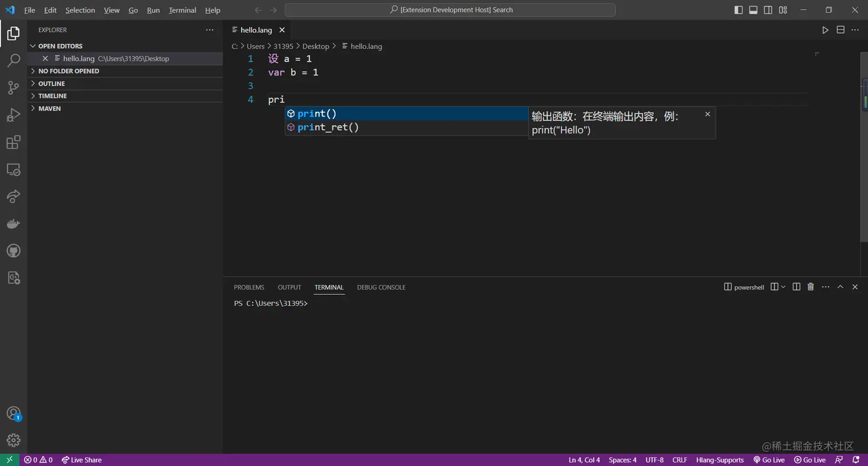This screenshot has height=466, width=868.
Task: Close the suggestion documentation popup
Action: coord(707,114)
